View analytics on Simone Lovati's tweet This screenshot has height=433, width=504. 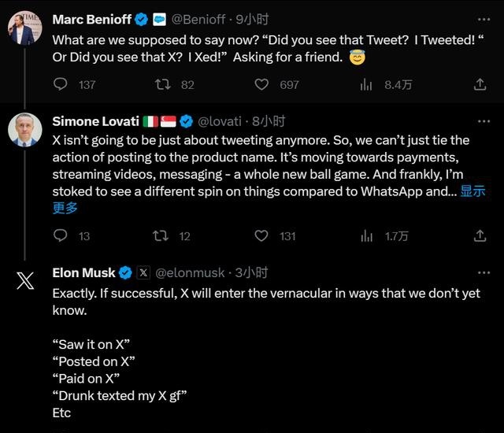(366, 235)
